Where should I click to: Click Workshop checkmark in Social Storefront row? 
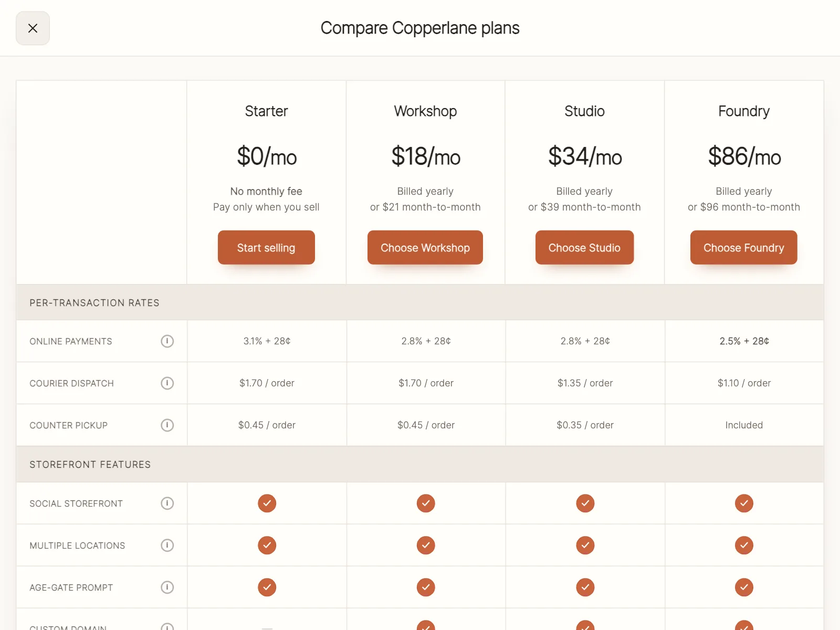(x=426, y=503)
